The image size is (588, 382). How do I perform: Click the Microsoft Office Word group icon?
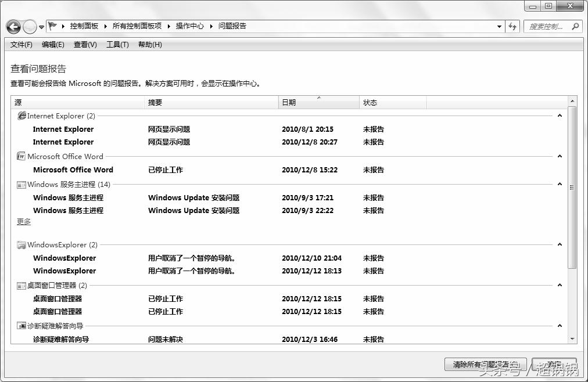pos(20,156)
